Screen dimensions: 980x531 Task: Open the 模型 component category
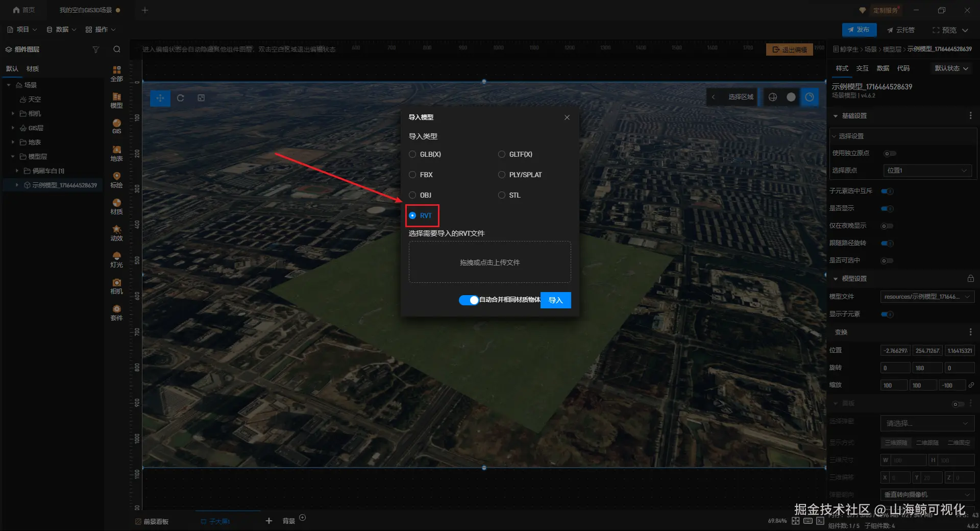pyautogui.click(x=117, y=100)
